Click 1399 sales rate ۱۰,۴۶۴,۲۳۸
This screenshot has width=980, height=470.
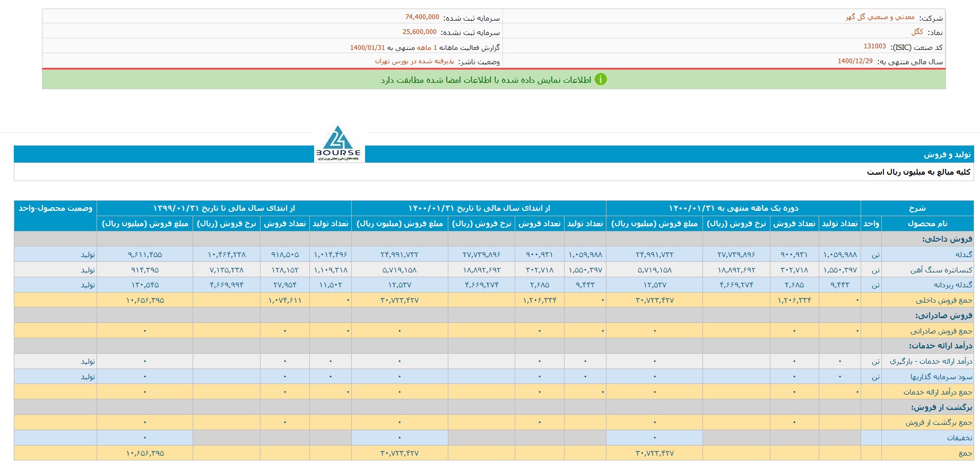tap(227, 255)
